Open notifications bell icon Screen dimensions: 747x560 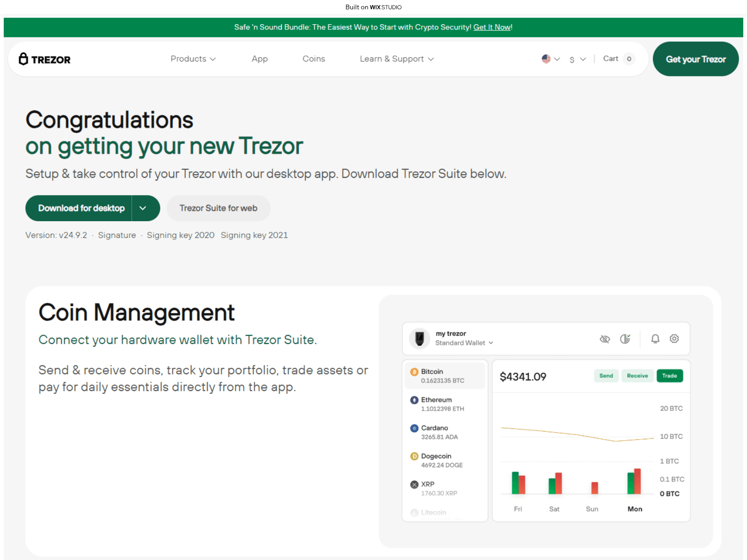pyautogui.click(x=655, y=339)
